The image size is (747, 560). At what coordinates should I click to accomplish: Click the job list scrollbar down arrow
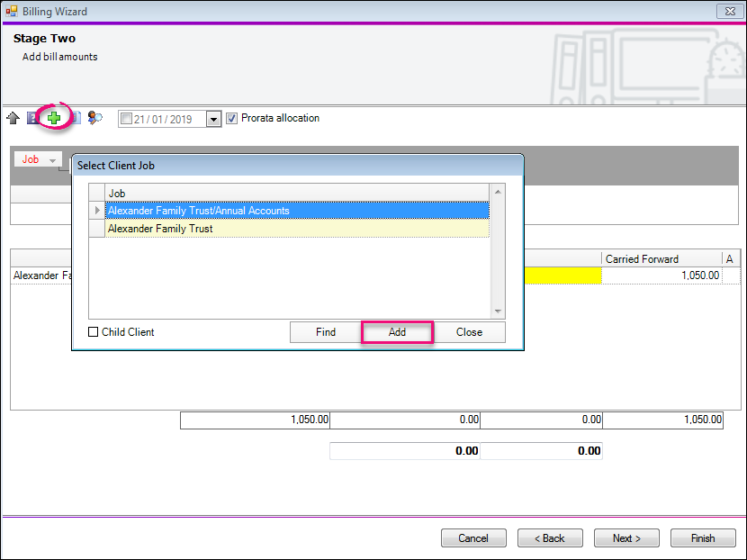(x=499, y=312)
